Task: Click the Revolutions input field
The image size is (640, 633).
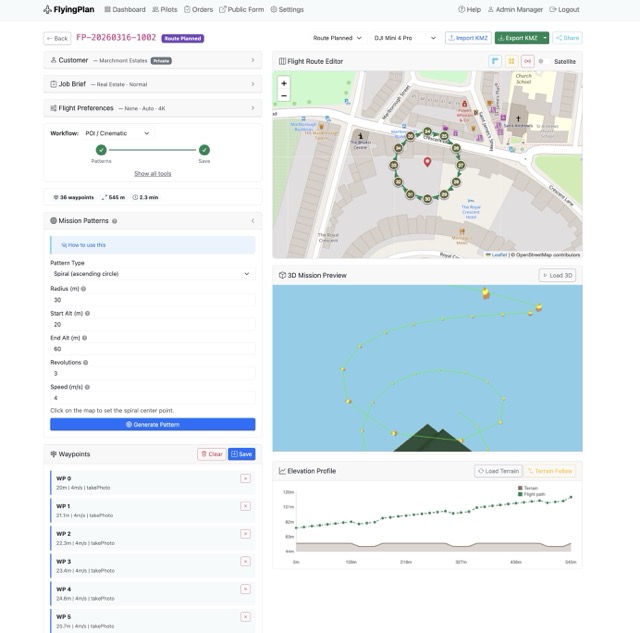Action: [152, 374]
